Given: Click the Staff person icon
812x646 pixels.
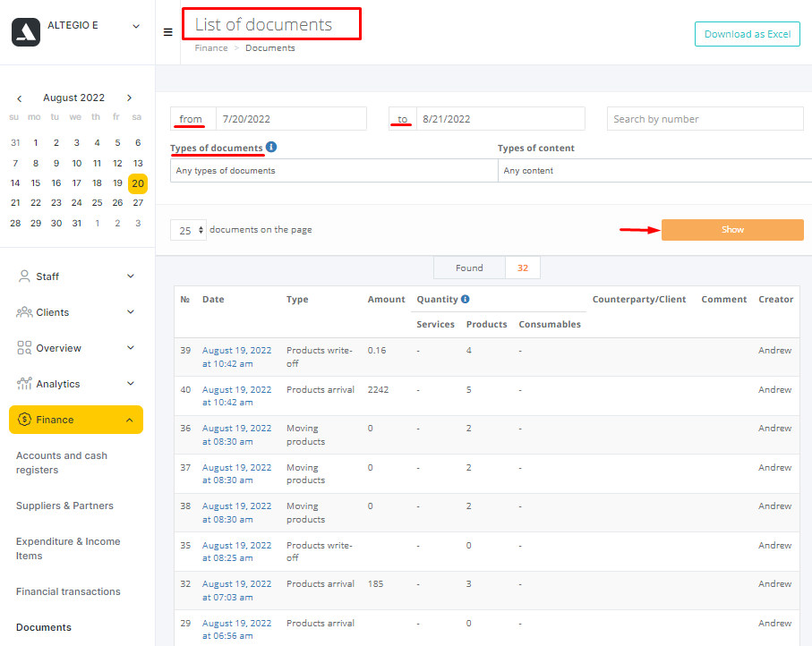Looking at the screenshot, I should click(24, 276).
